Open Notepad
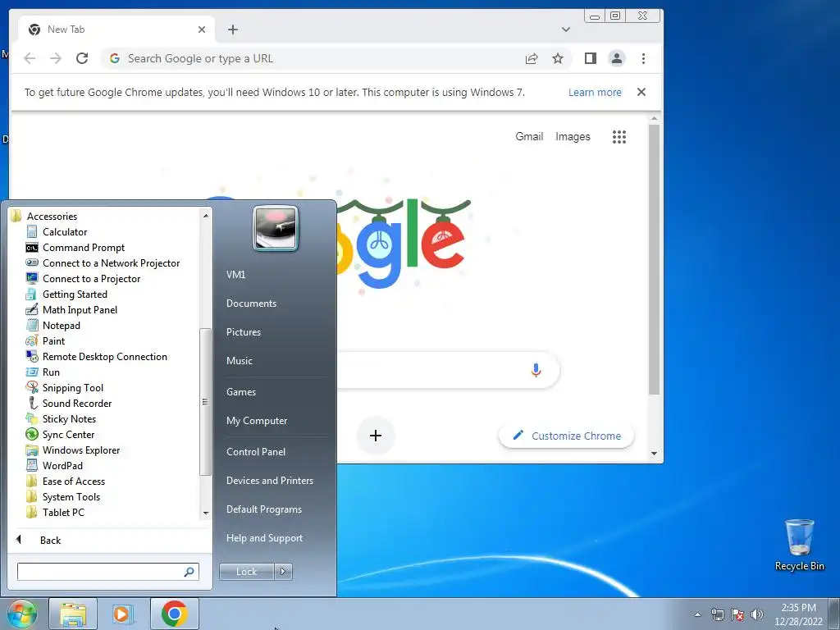Viewport: 840px width, 630px height. click(61, 325)
